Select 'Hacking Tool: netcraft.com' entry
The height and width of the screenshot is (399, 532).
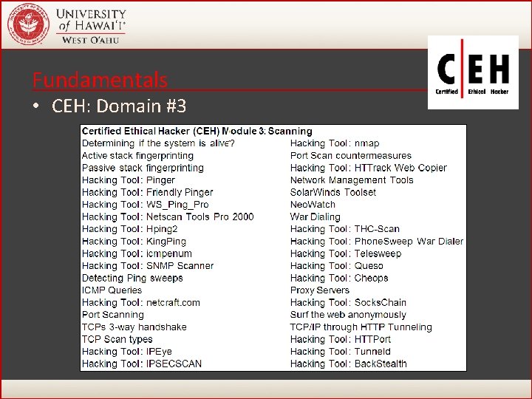tap(141, 302)
